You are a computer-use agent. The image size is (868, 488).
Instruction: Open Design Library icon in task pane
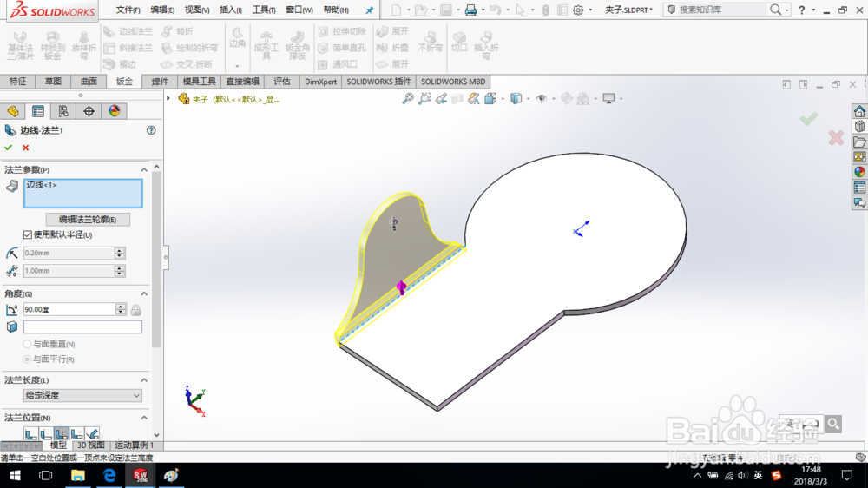pyautogui.click(x=859, y=127)
